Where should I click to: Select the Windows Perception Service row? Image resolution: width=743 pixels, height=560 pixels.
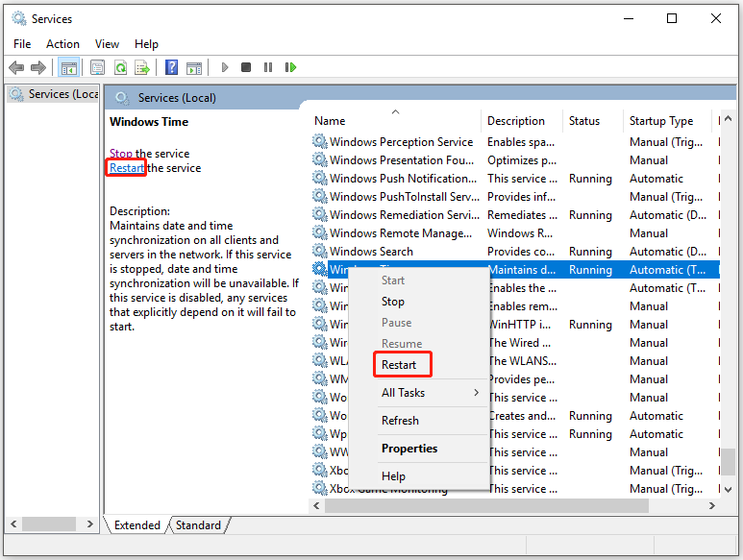(515, 141)
